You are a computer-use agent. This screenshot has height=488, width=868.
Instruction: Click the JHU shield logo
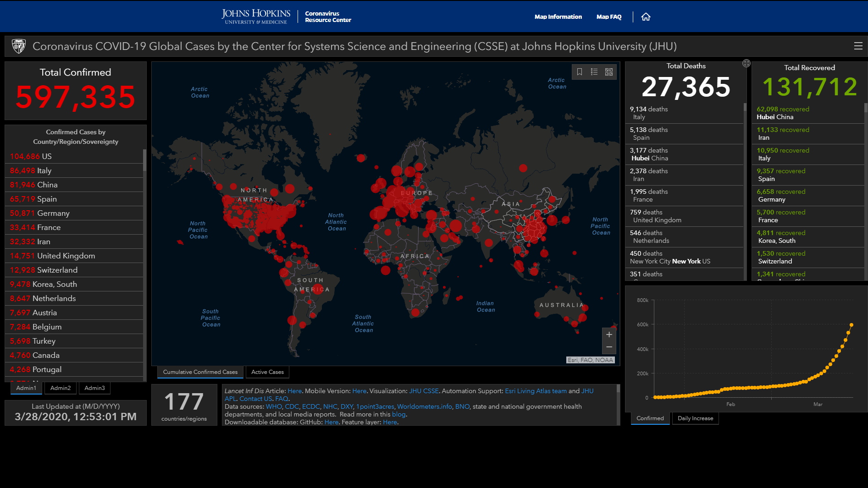tap(19, 46)
